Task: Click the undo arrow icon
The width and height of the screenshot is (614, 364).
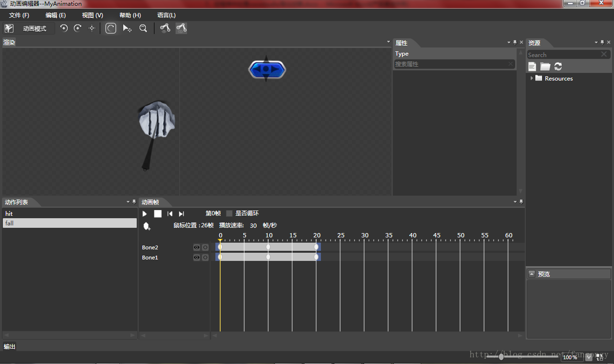Action: pos(64,28)
